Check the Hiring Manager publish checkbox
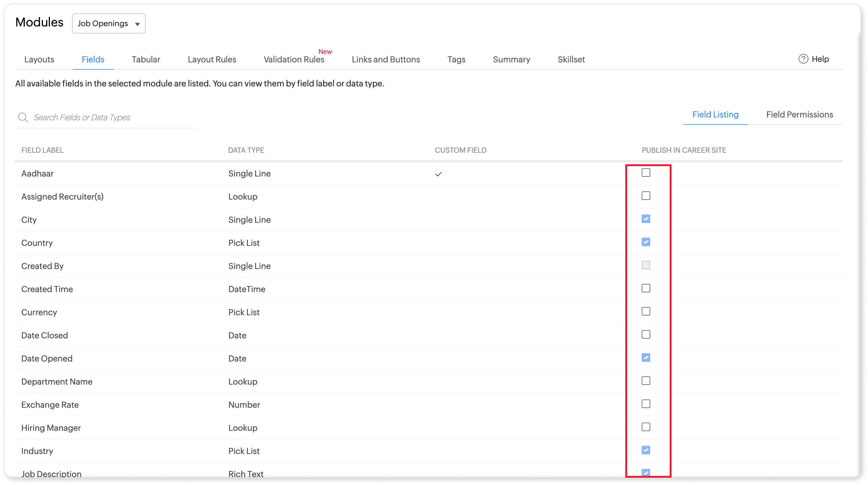Viewport: 868px width, 485px height. coord(646,427)
